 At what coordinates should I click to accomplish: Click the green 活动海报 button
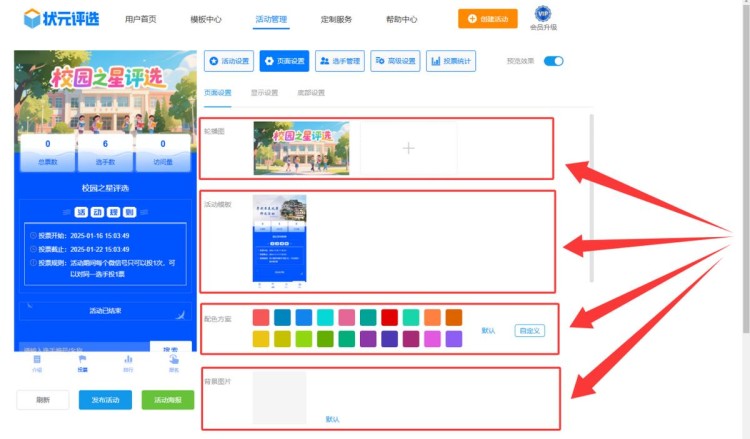point(167,400)
